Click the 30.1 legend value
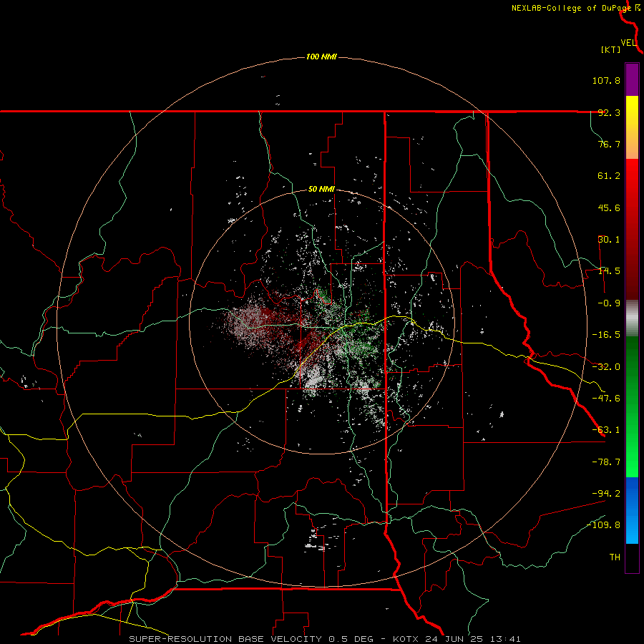Image resolution: width=644 pixels, height=644 pixels. pos(609,240)
